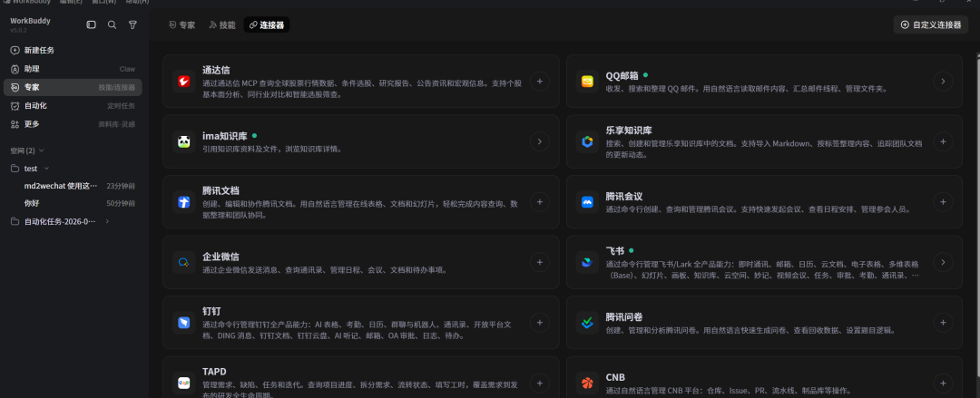Click the 腾讯问卷 checkmark logo

(587, 323)
